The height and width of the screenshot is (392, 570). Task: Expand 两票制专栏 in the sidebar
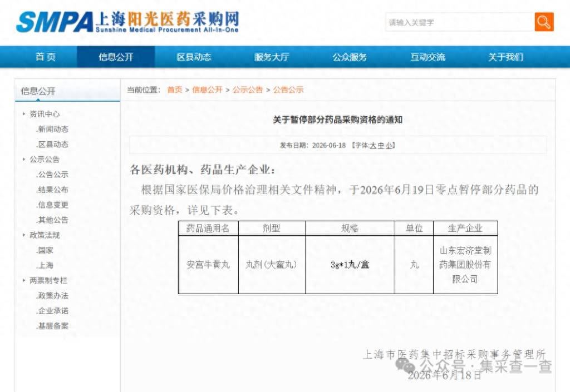[48, 281]
